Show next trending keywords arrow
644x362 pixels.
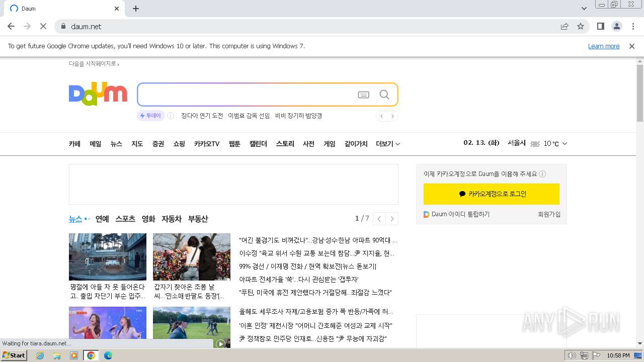click(393, 116)
